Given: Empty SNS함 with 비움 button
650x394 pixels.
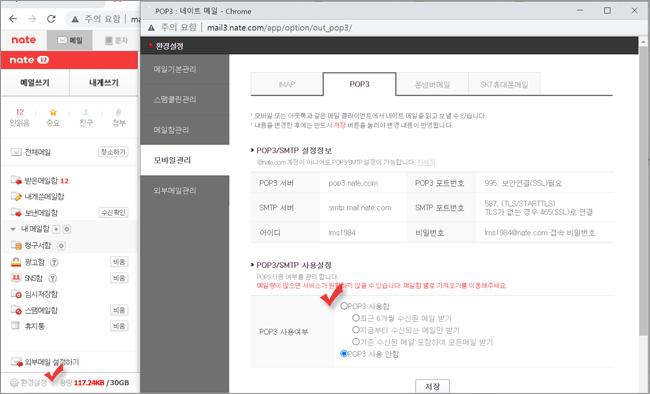Looking at the screenshot, I should coord(119,278).
